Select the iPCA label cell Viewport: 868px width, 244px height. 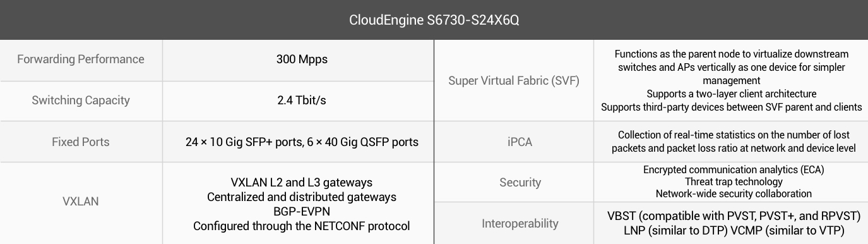point(514,142)
